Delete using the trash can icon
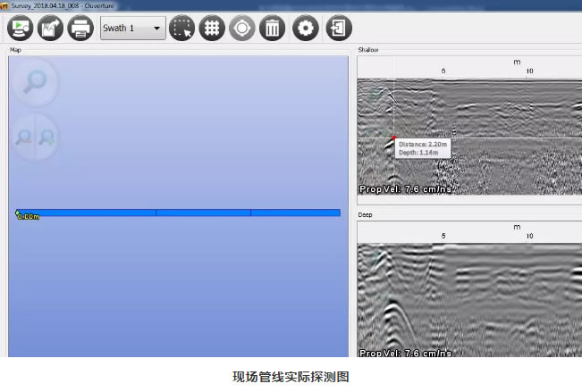This screenshot has width=582, height=392. 272,28
